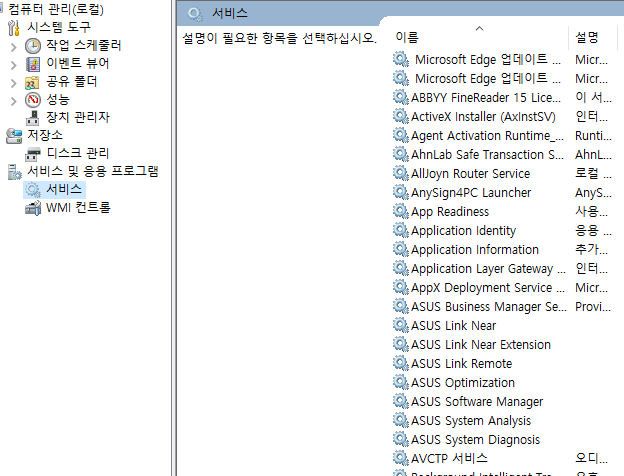Image resolution: width=624 pixels, height=476 pixels.
Task: Click the gear icon of ActiveX Installer service
Action: click(x=401, y=116)
